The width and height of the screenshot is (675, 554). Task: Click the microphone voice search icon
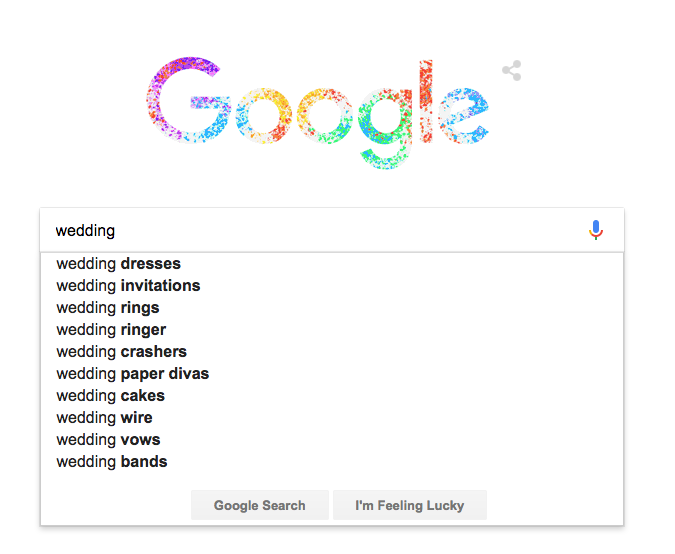tap(596, 230)
